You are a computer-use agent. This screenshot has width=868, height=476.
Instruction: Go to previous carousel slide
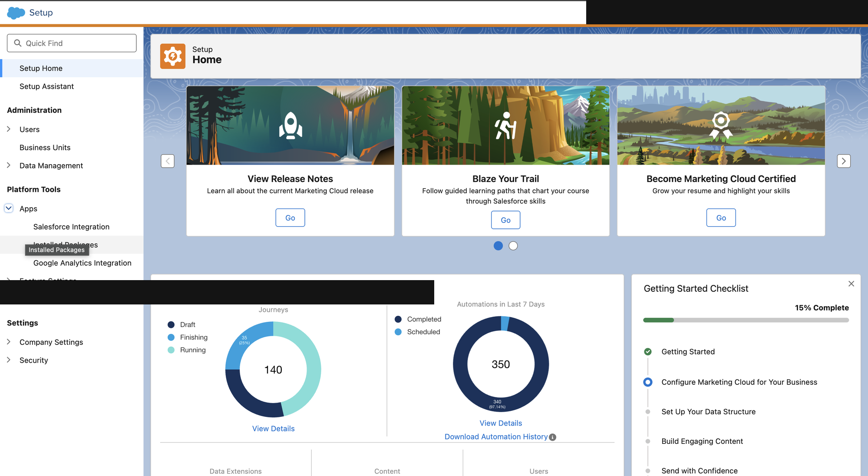click(x=168, y=161)
